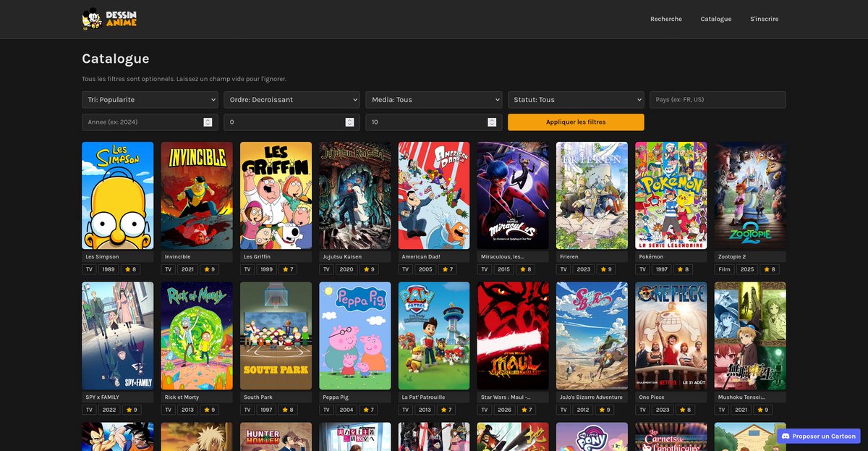Click the star rating 9 under Mushoku Tensei
Screen dimensions: 868x451
(x=763, y=410)
